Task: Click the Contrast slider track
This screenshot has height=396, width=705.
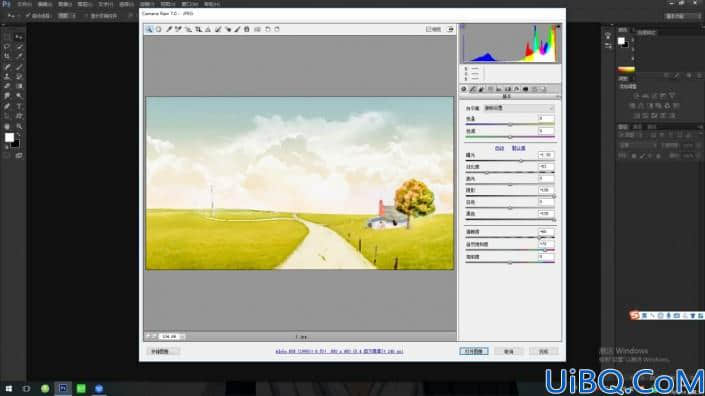Action: pyautogui.click(x=510, y=172)
